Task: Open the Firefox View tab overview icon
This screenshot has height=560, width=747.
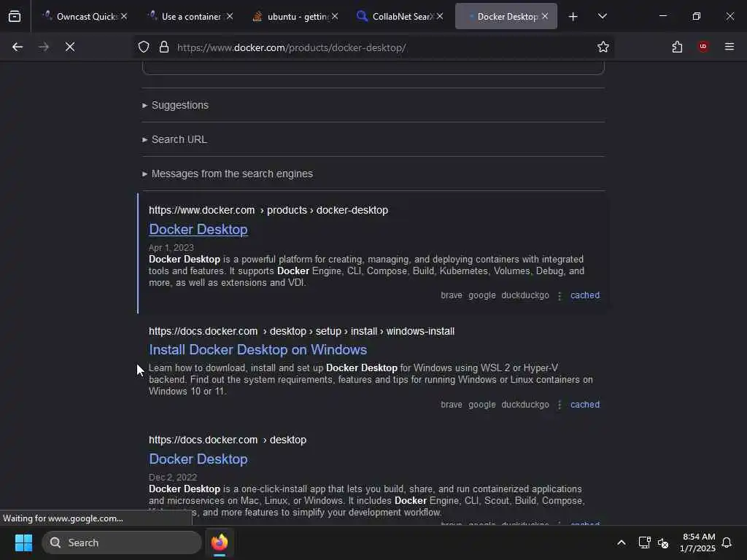Action: click(x=15, y=16)
